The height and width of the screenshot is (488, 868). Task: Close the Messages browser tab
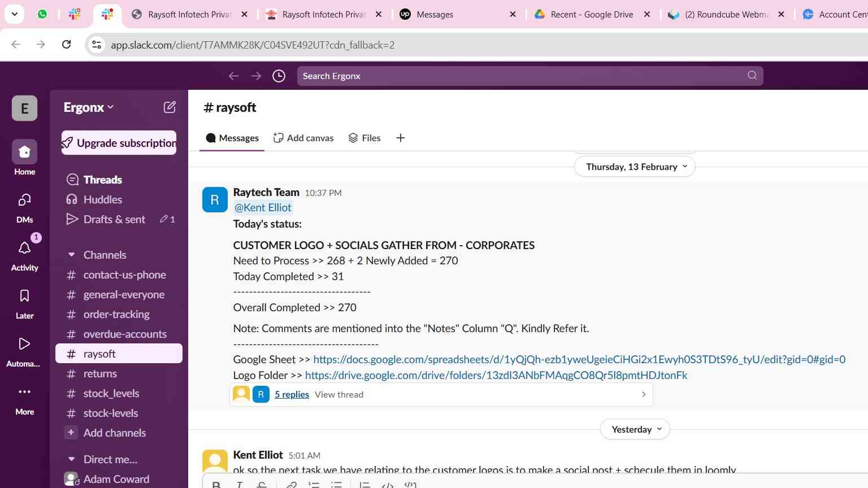click(513, 14)
